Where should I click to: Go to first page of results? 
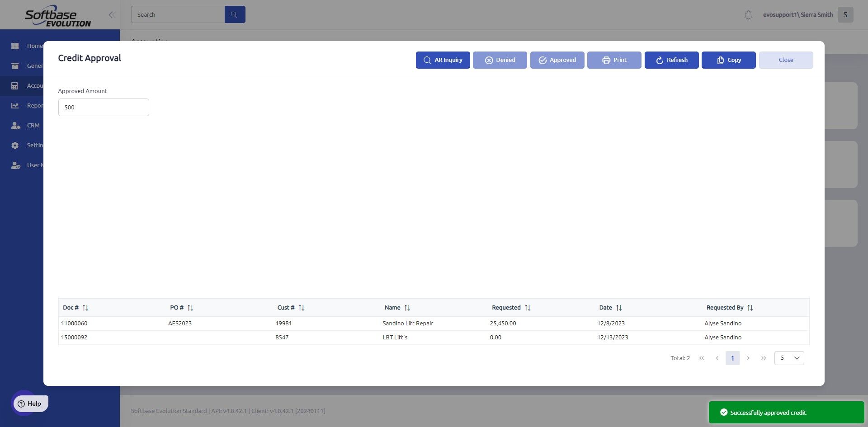pyautogui.click(x=702, y=358)
